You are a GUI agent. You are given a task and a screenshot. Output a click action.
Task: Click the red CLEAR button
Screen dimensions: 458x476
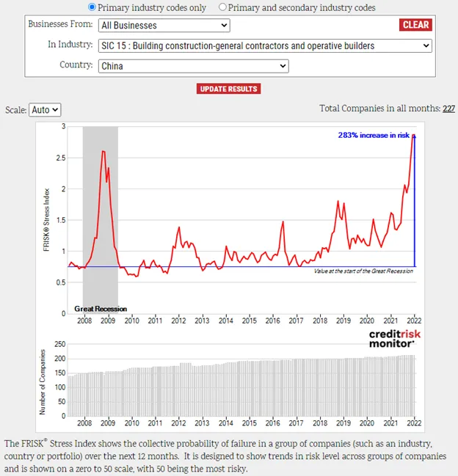pos(415,25)
